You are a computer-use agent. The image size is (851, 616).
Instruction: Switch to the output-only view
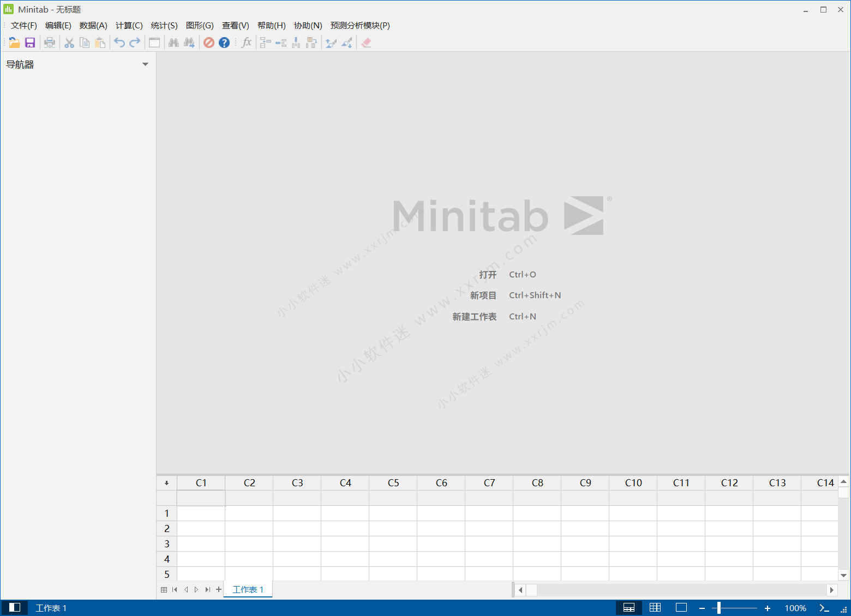coord(681,608)
